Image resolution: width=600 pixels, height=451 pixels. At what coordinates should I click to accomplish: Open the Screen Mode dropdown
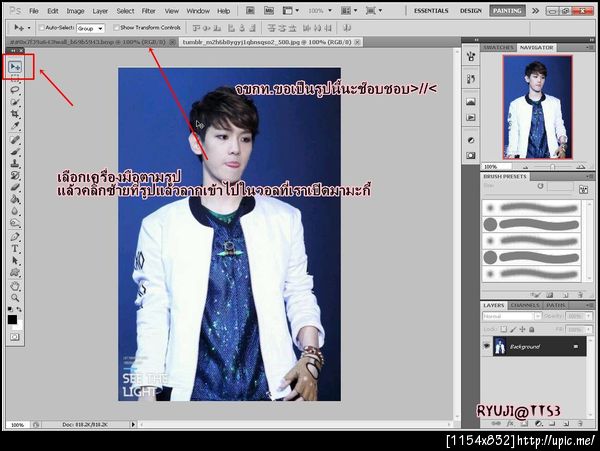pos(374,11)
